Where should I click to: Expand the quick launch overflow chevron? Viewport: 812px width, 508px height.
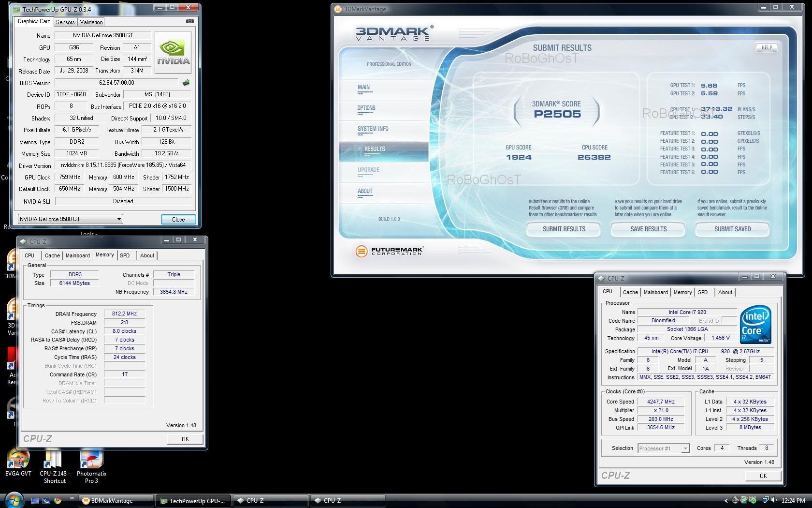coord(72,498)
